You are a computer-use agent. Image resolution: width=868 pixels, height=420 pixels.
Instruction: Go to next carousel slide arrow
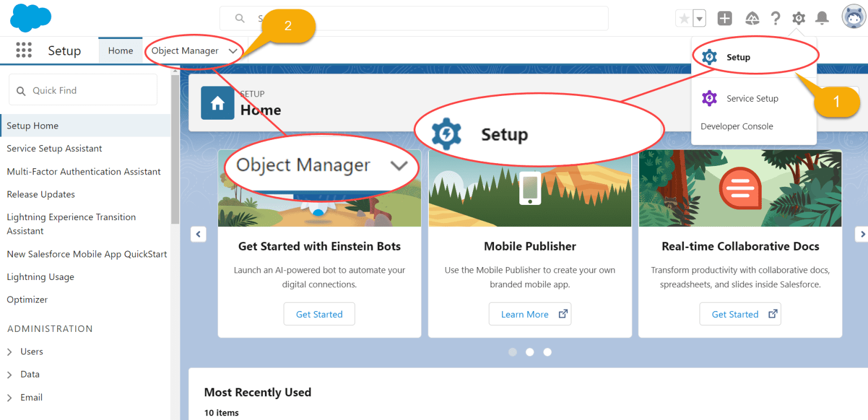tap(862, 234)
